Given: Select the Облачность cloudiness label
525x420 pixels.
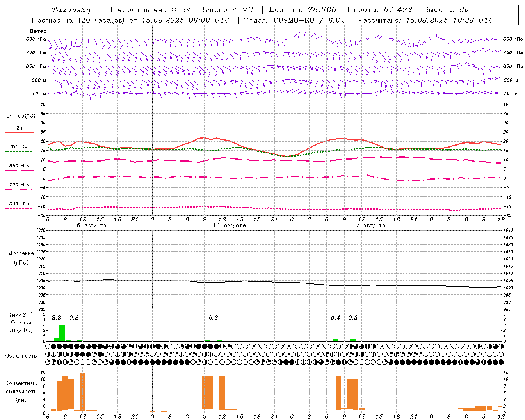Looking at the screenshot, I should (x=21, y=356).
